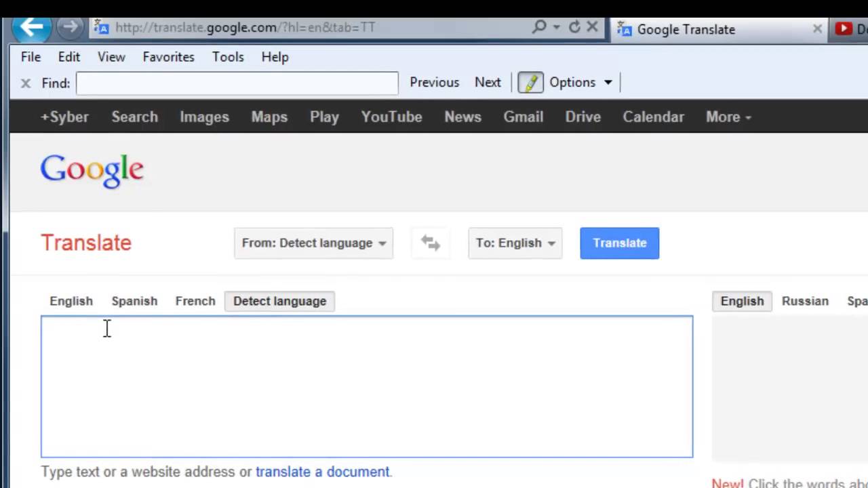Screen dimensions: 868x488
Task: Swap languages with the arrows icon
Action: [431, 243]
